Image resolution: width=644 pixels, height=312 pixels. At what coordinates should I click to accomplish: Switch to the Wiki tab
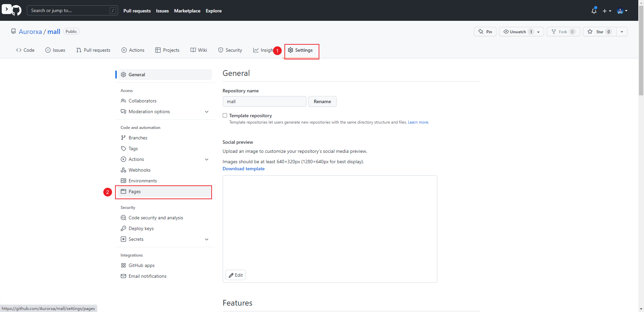tap(199, 50)
